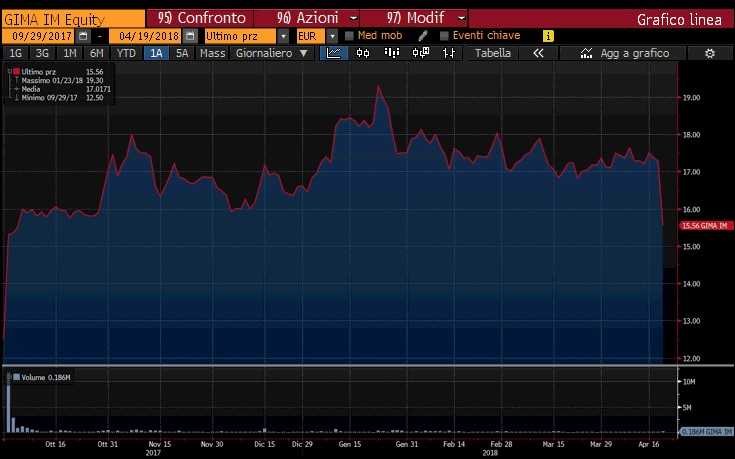The image size is (735, 459).
Task: Click the Ott 16 date axis label
Action: click(x=55, y=444)
